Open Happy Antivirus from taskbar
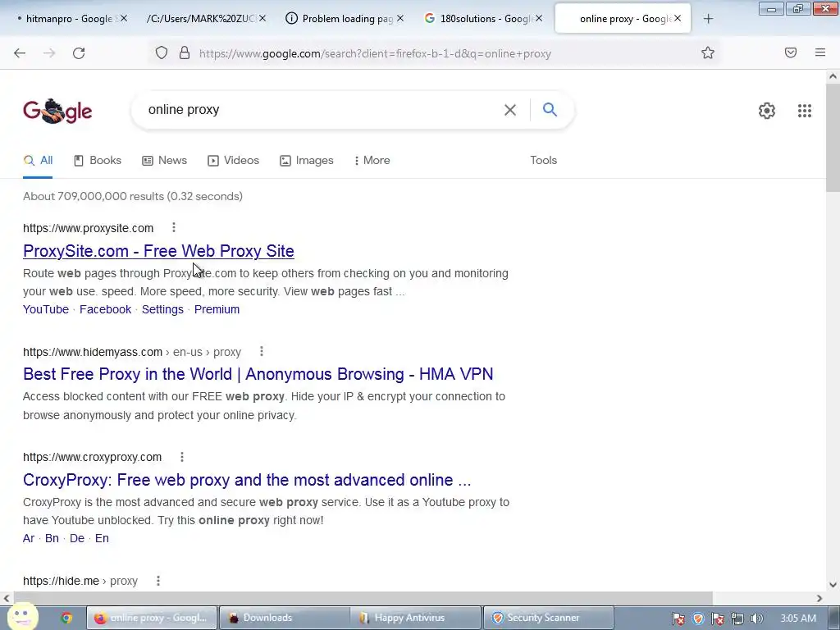Screen dimensions: 840x630 pyautogui.click(x=416, y=618)
